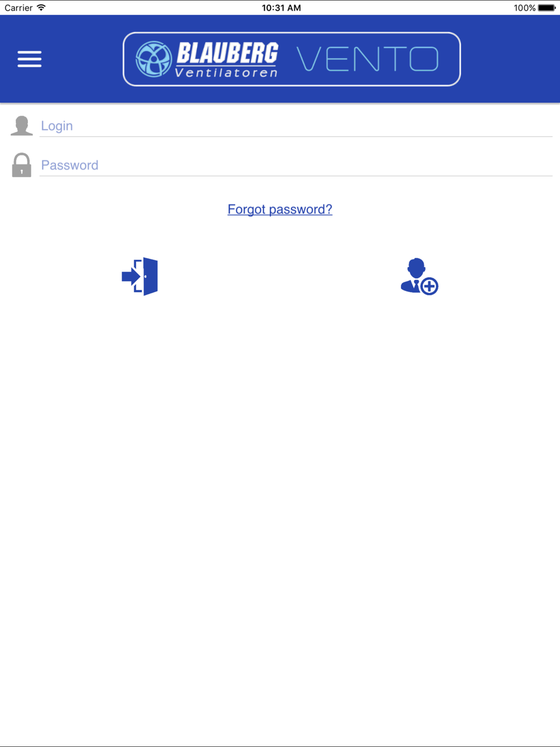560x747 pixels.
Task: Tap the 100% battery percentage
Action: click(x=525, y=8)
